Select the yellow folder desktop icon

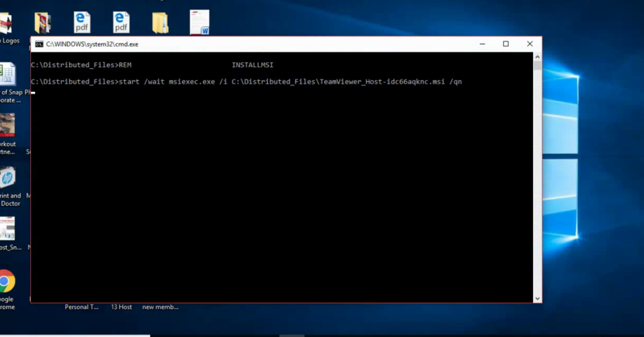click(160, 23)
